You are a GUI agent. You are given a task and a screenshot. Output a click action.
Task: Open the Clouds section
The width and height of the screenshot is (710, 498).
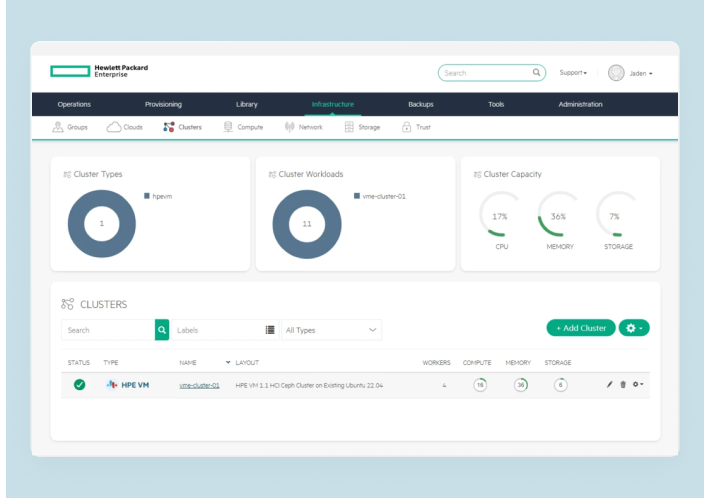coord(125,127)
